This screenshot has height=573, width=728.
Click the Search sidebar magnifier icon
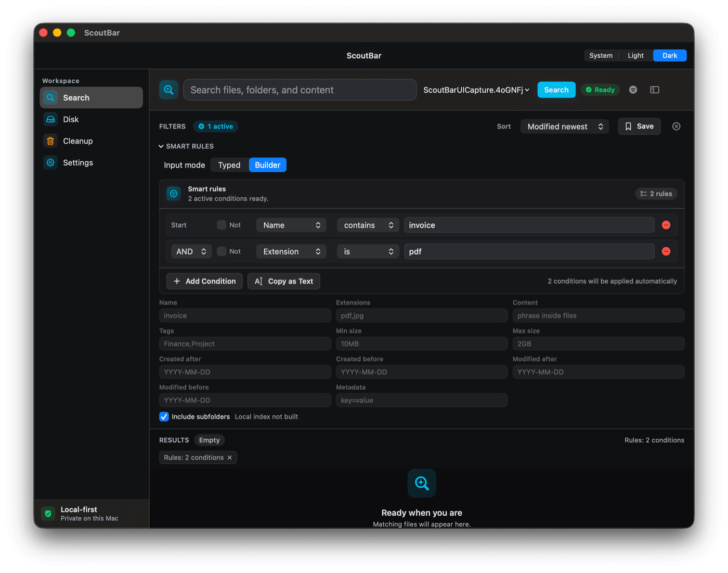(x=50, y=98)
